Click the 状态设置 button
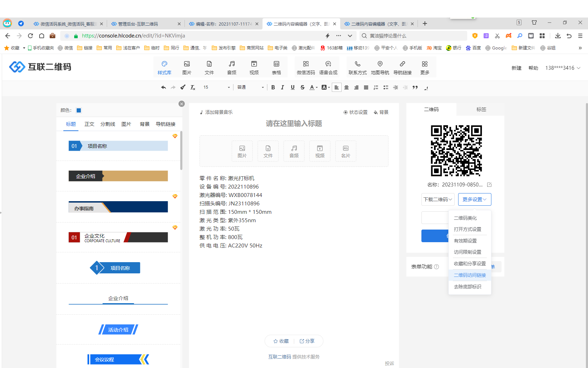Viewport: 588px width, 368px height. (x=356, y=112)
